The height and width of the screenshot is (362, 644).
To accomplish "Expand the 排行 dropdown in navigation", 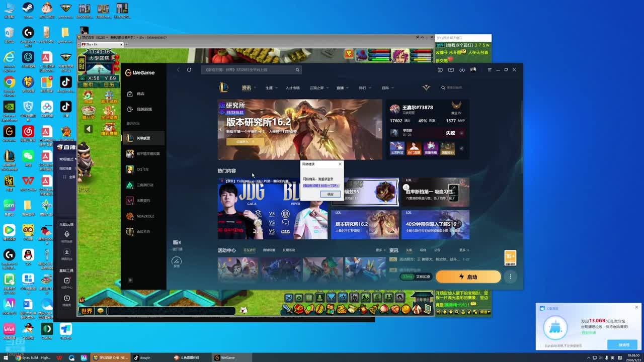I will pos(365,88).
